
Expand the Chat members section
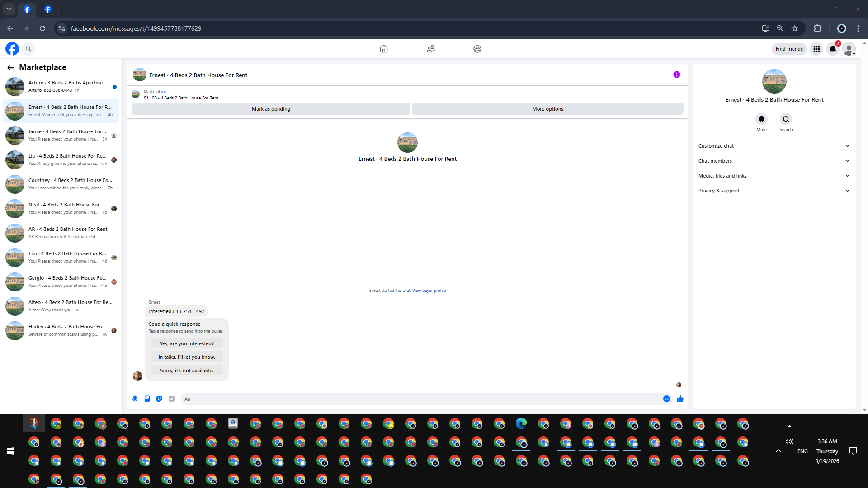point(774,161)
